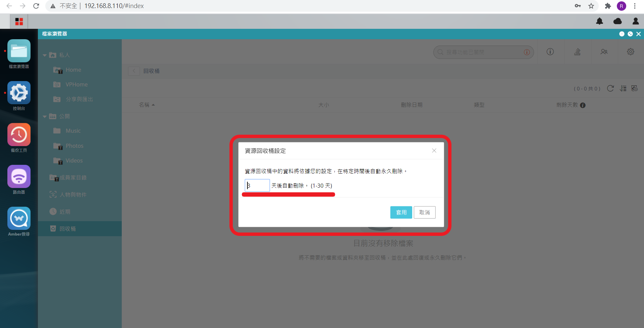Click the notification bell icon
The image size is (644, 328).
coord(599,21)
